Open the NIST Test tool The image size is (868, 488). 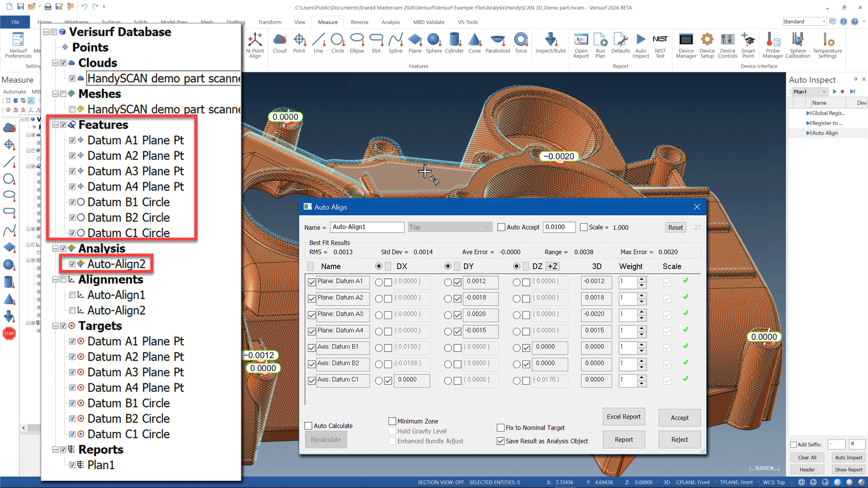click(x=660, y=45)
